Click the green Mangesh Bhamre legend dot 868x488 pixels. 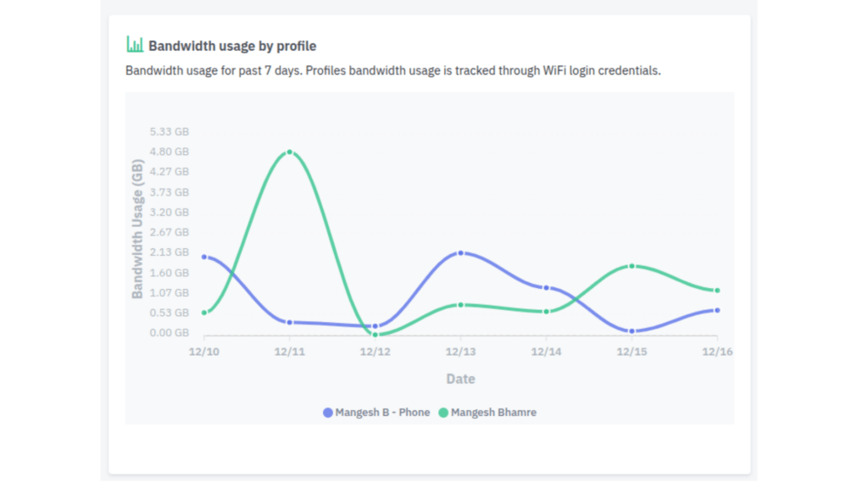tap(443, 413)
